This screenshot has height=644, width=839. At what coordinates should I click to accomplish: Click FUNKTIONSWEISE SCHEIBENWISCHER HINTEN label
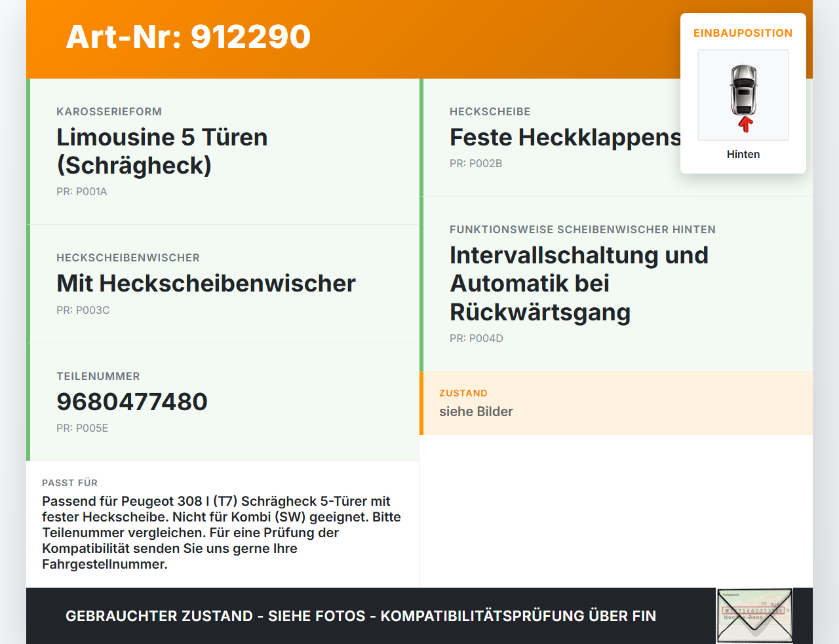click(x=583, y=229)
